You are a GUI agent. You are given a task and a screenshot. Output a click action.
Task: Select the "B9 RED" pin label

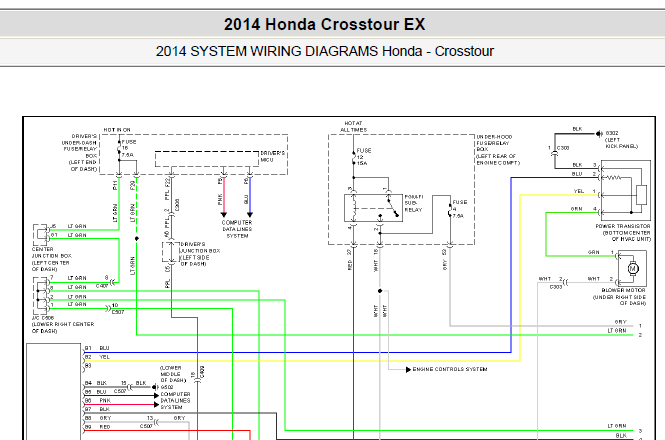97,427
